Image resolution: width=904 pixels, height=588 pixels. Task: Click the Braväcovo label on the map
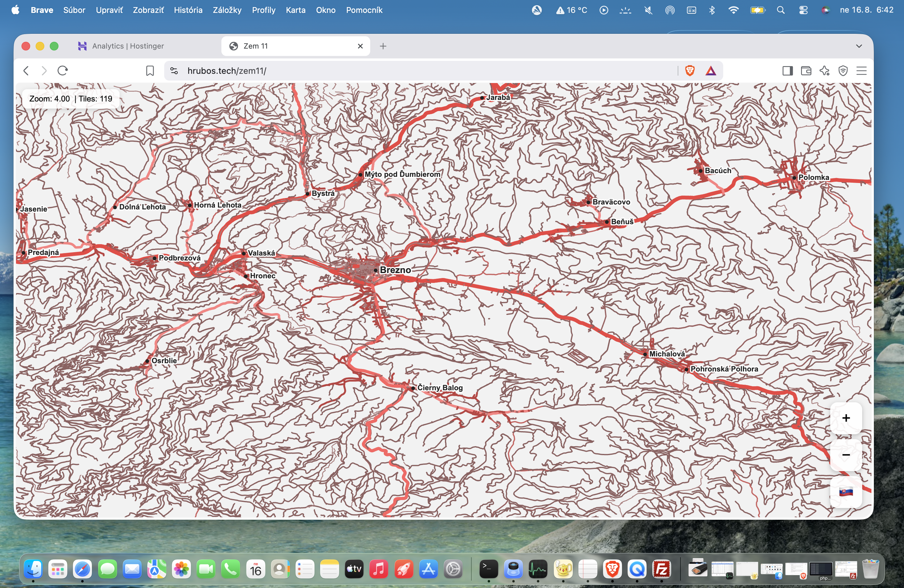click(611, 202)
